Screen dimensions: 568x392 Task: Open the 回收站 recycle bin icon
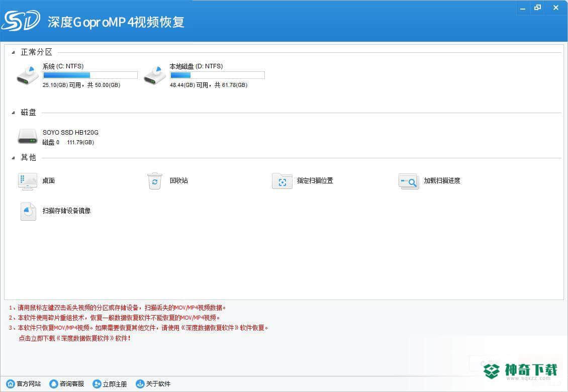155,181
